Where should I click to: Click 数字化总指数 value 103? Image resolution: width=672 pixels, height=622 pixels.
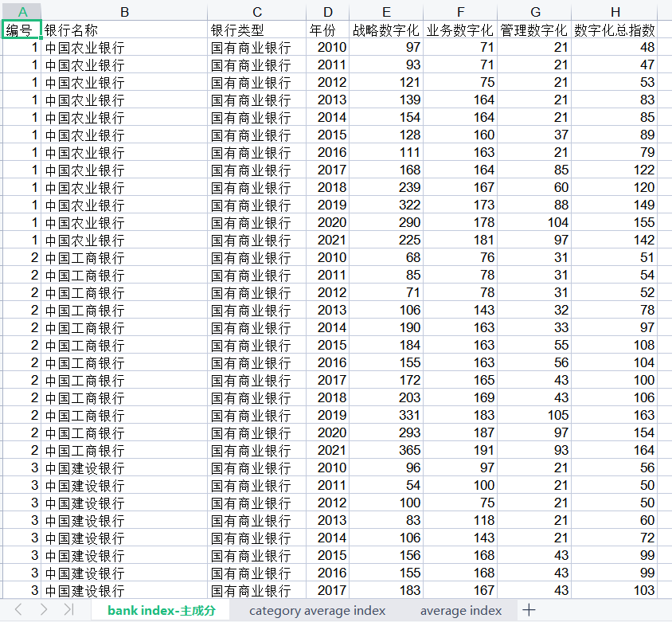[615, 591]
